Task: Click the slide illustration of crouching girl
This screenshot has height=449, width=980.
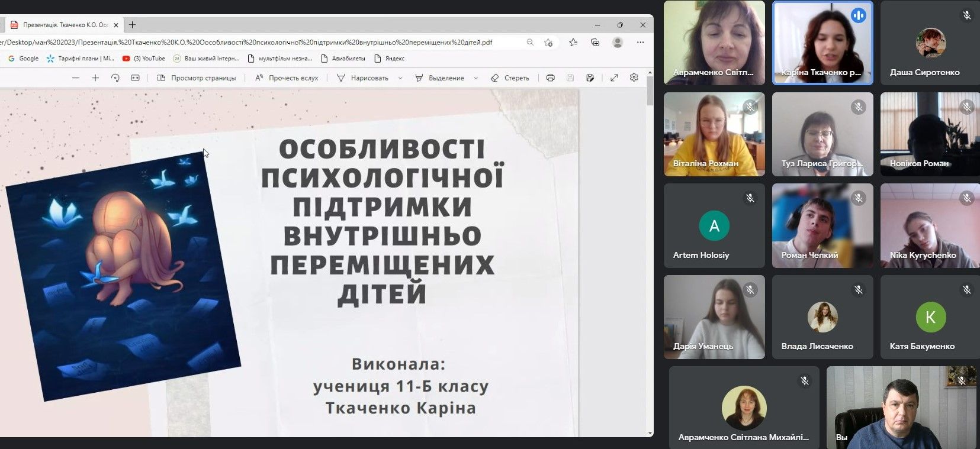Action: [x=123, y=276]
